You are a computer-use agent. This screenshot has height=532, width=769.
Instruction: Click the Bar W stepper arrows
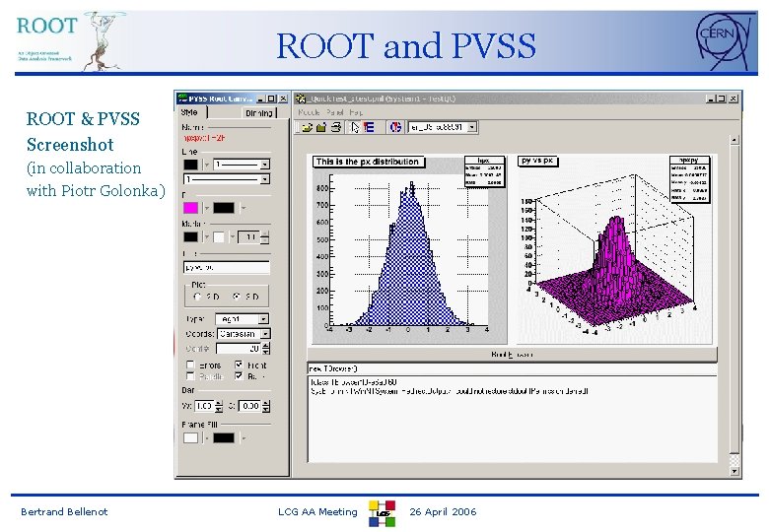[219, 406]
